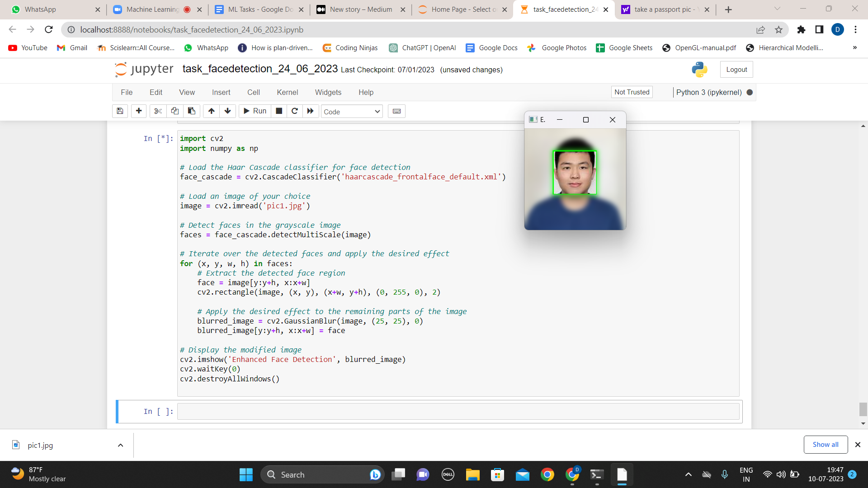Expand the pic1.jpg download options chevron
Image resolution: width=868 pixels, height=488 pixels.
pyautogui.click(x=120, y=445)
